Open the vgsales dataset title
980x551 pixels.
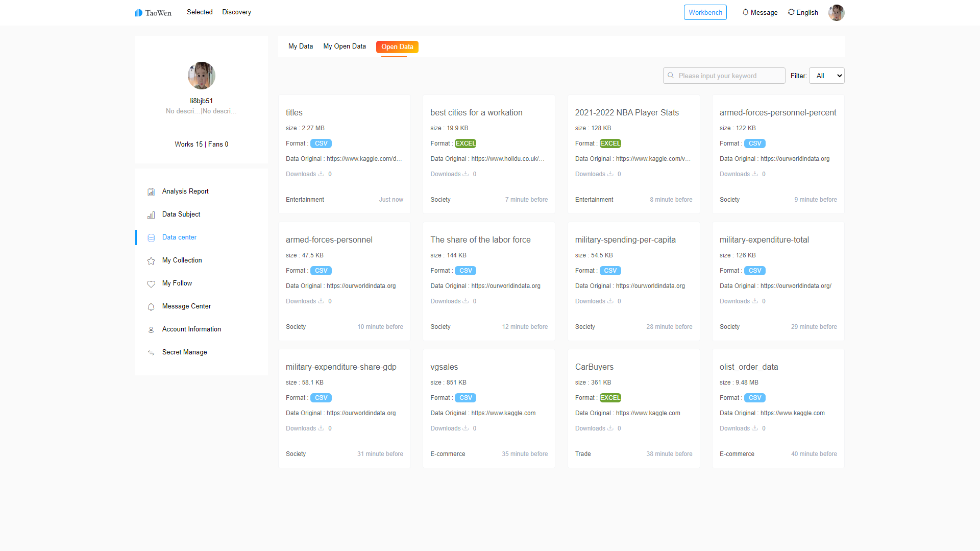pyautogui.click(x=444, y=367)
